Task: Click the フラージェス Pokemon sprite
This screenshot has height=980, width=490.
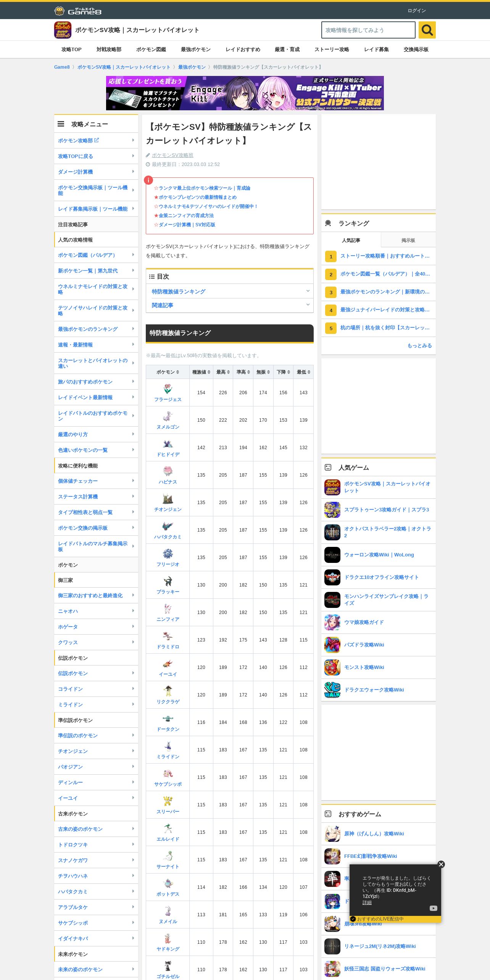Action: click(x=168, y=389)
